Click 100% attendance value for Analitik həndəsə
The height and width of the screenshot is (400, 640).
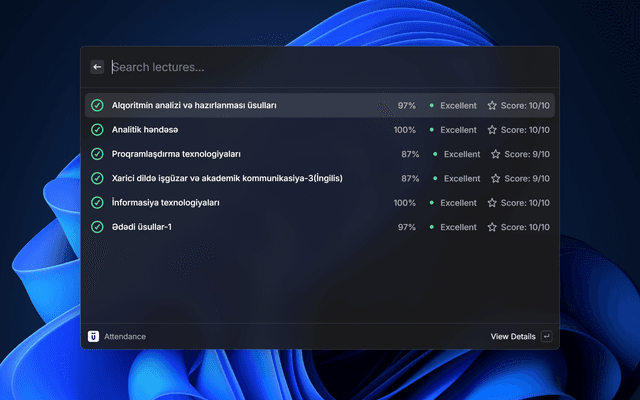(x=404, y=130)
